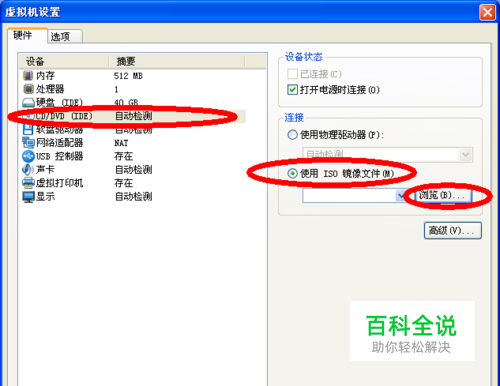
Task: Click 自动检测 in the 声卡 row
Action: (x=134, y=170)
